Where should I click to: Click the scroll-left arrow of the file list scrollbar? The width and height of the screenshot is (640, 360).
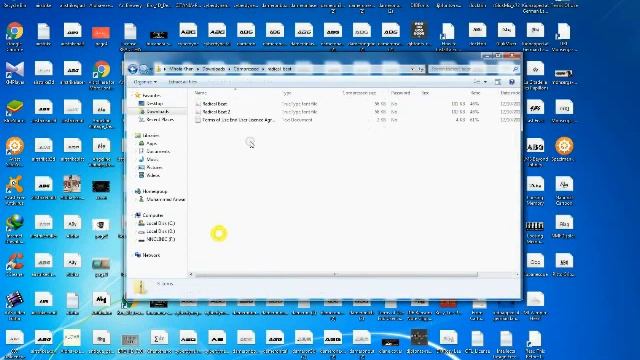(x=191, y=275)
